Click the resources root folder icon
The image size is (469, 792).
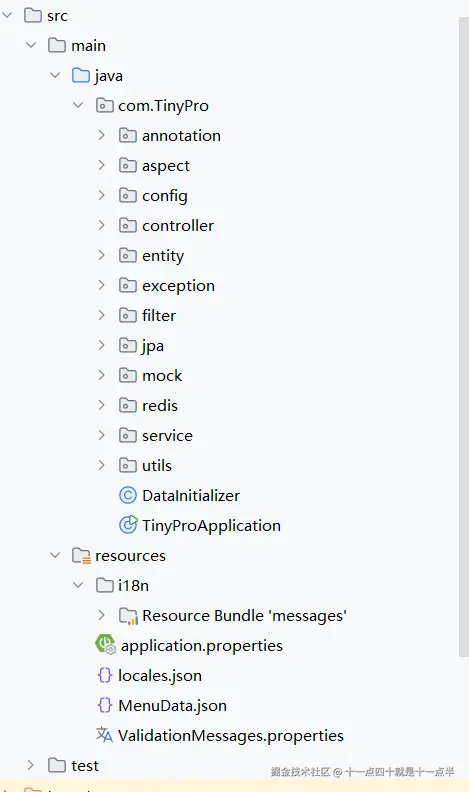click(81, 556)
